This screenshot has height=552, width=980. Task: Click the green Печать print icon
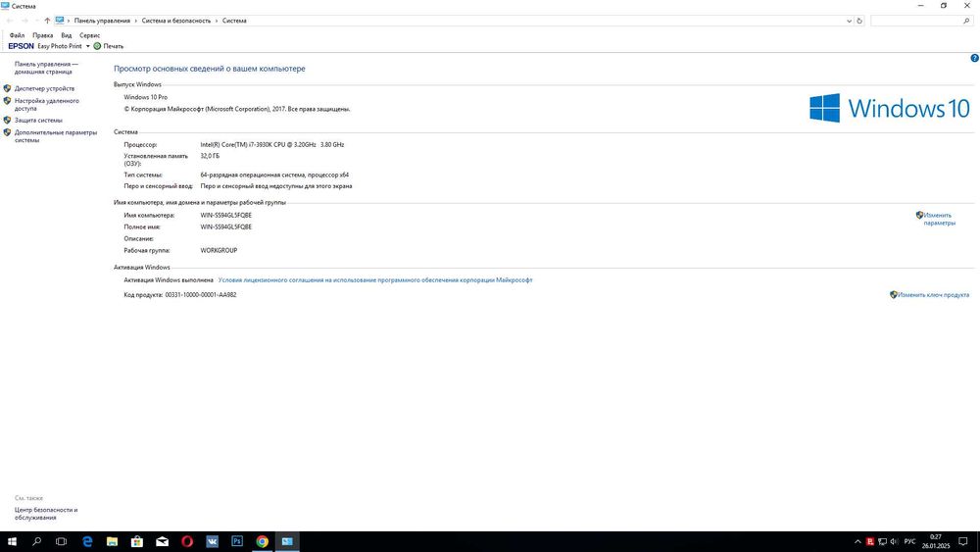point(97,46)
